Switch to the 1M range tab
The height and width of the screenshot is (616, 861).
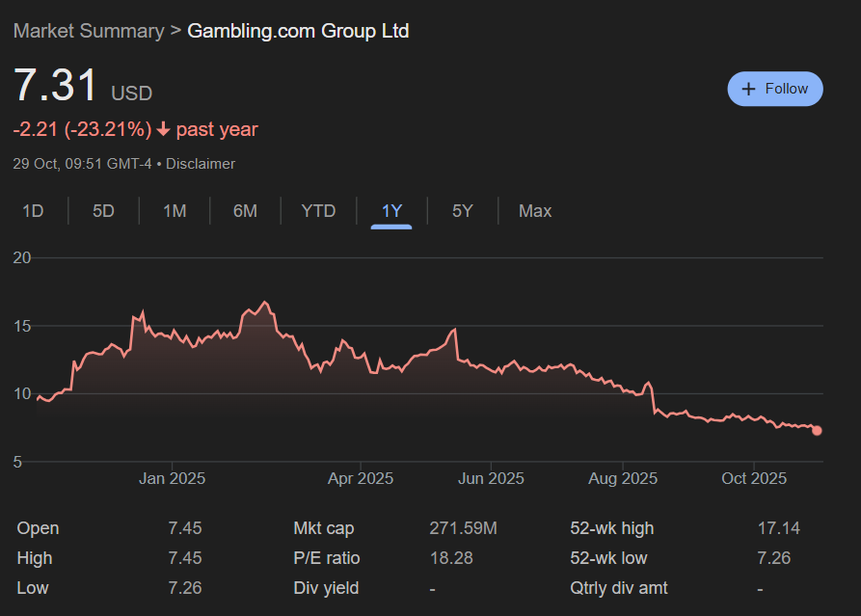175,211
